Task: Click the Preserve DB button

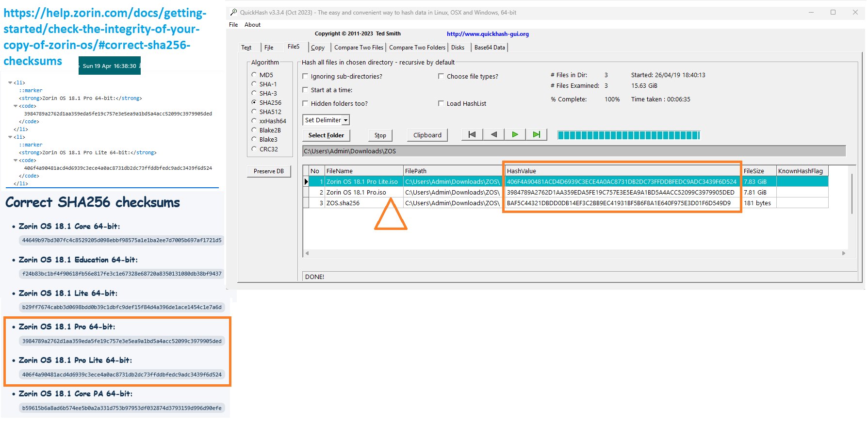Action: pyautogui.click(x=269, y=171)
